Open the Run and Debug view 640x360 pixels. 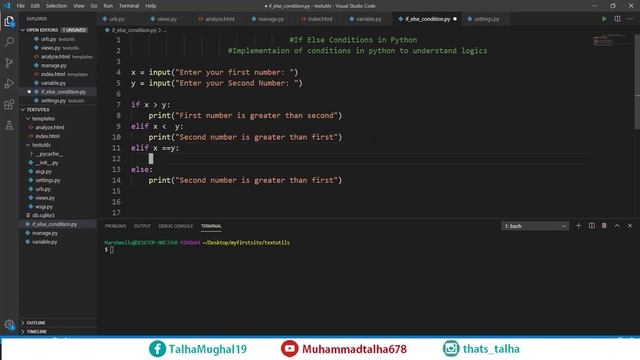pyautogui.click(x=9, y=83)
